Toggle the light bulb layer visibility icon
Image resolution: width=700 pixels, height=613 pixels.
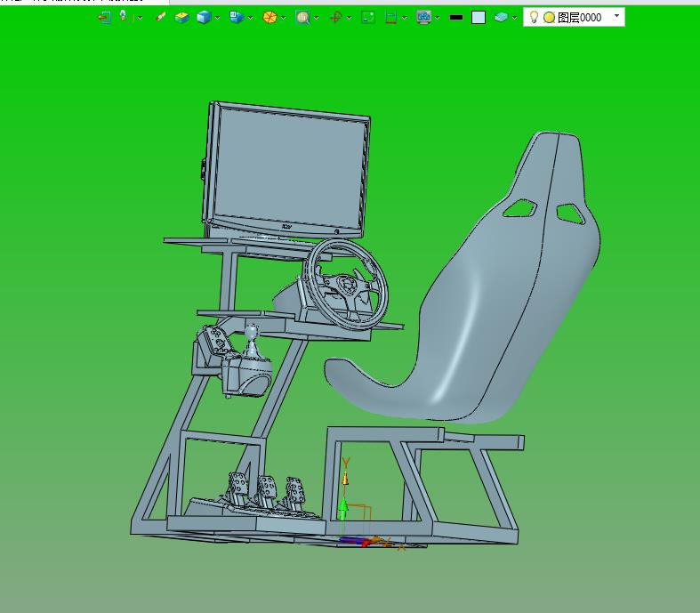534,17
